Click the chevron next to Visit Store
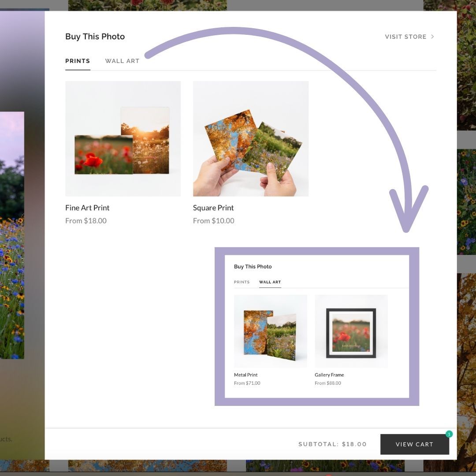The width and height of the screenshot is (476, 476). click(x=432, y=37)
